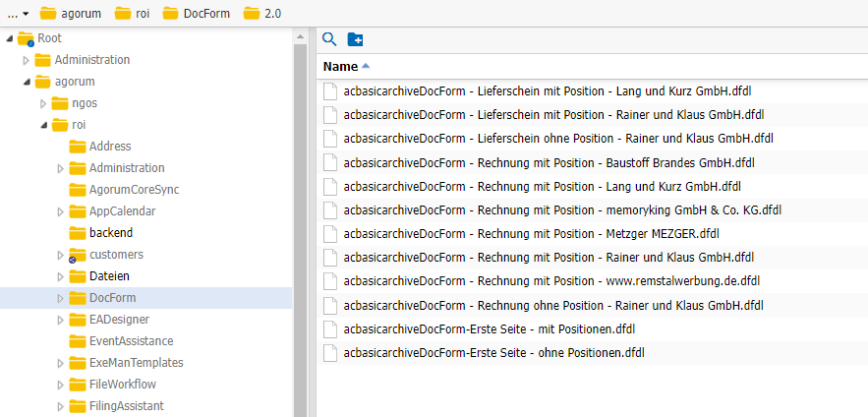Expand the ExeManTemplates folder
This screenshot has height=417, width=868.
pos(61,363)
